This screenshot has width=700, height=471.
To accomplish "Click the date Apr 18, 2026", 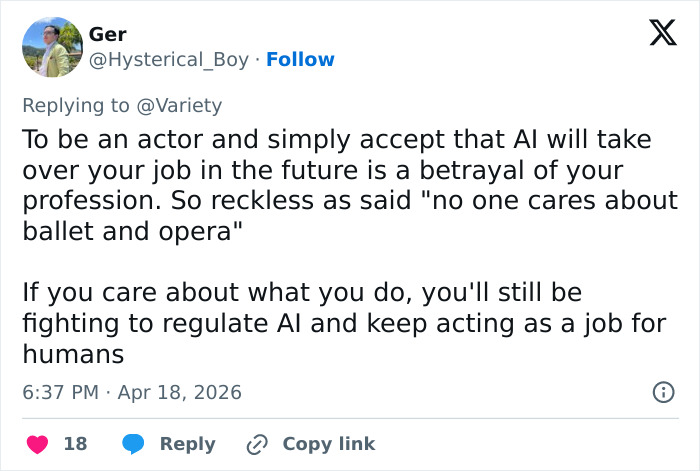I will [179, 392].
